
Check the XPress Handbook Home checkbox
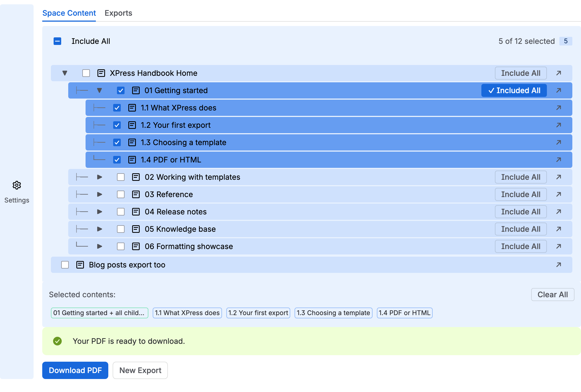86,73
